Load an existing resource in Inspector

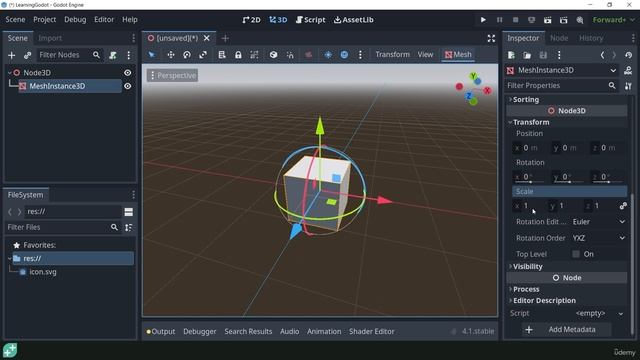(527, 55)
